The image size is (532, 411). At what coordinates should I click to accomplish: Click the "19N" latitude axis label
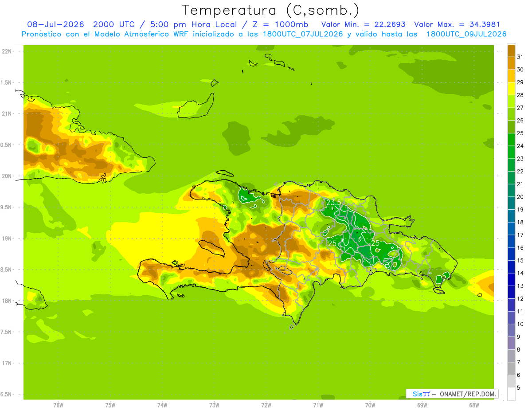(7, 238)
